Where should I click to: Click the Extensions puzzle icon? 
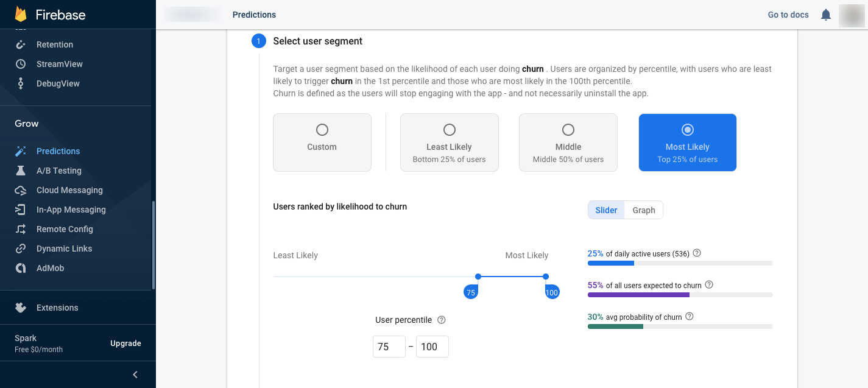pos(21,308)
